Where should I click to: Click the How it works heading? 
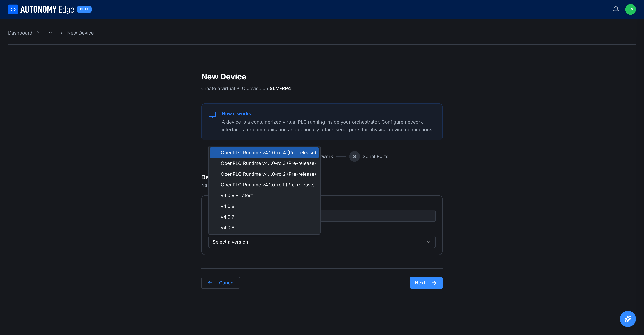click(236, 114)
